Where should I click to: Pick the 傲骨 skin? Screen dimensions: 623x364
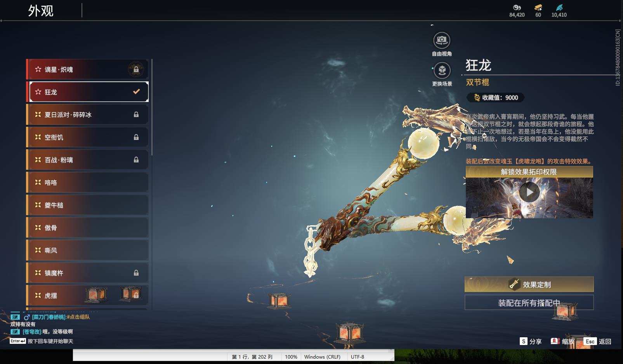click(88, 228)
